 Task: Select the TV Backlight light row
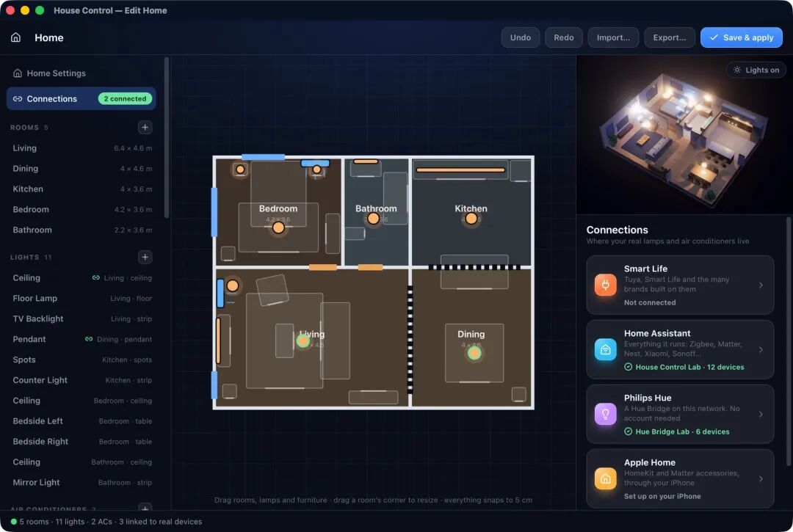[x=82, y=318]
